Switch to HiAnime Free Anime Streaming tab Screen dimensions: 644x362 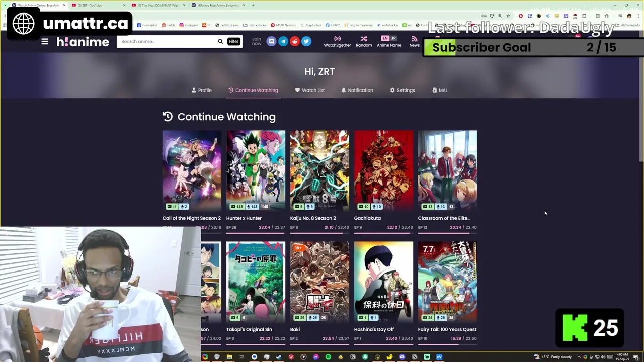pyautogui.click(x=218, y=5)
